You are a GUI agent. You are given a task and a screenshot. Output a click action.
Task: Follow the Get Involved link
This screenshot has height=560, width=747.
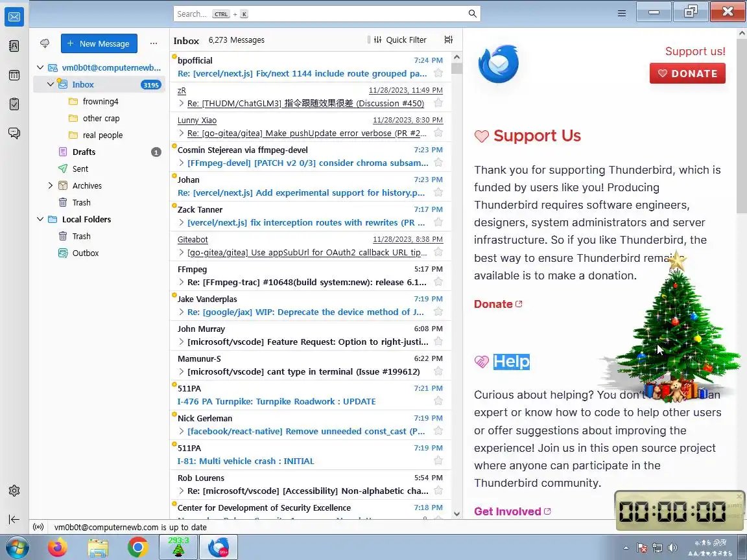point(512,511)
